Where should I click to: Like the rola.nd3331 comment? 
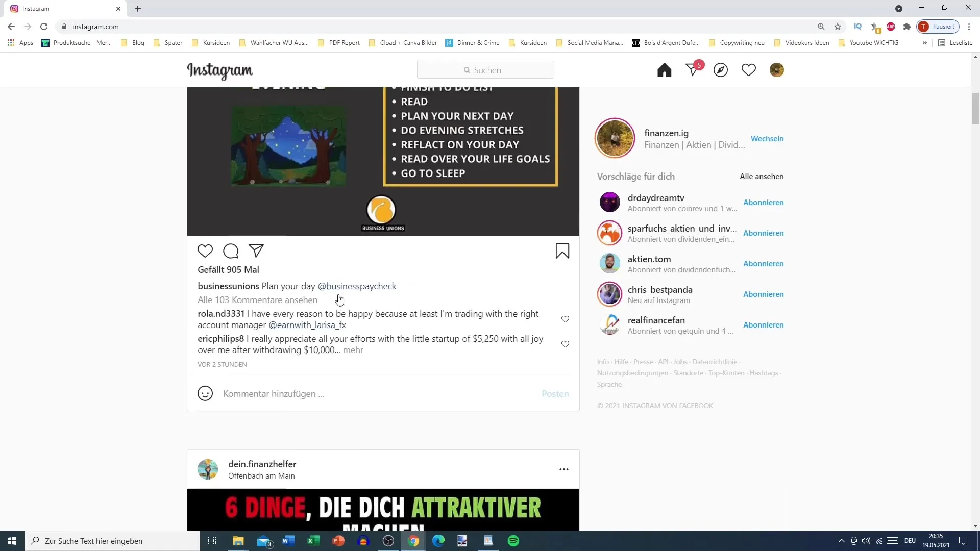[565, 319]
